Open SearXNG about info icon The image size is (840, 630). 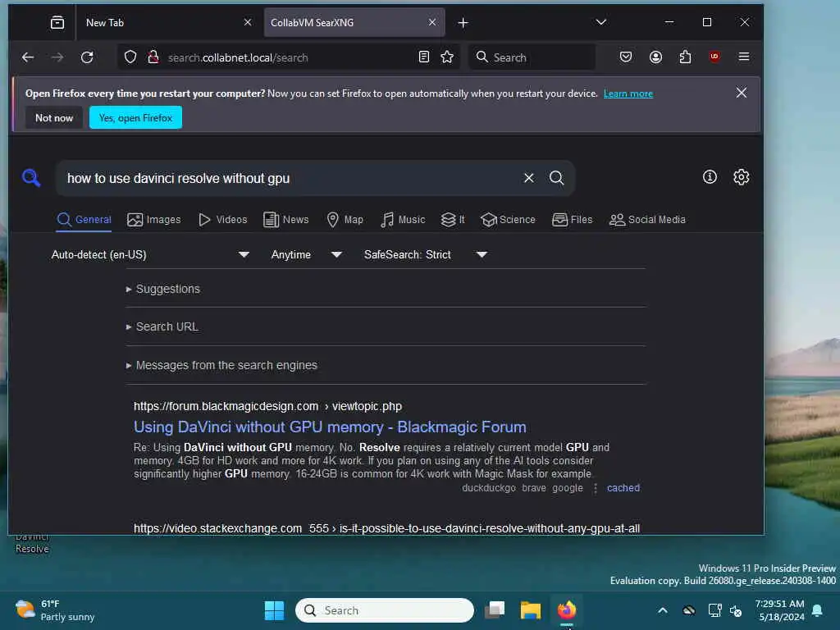[x=710, y=177]
